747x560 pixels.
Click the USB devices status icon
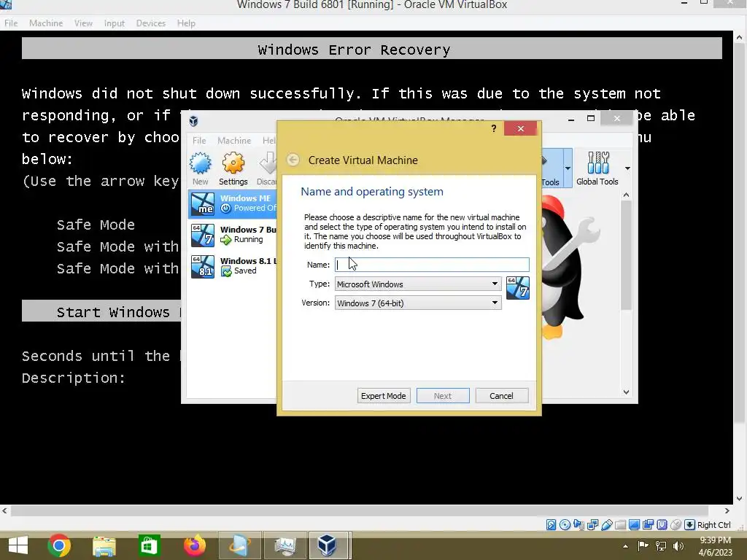pyautogui.click(x=606, y=525)
